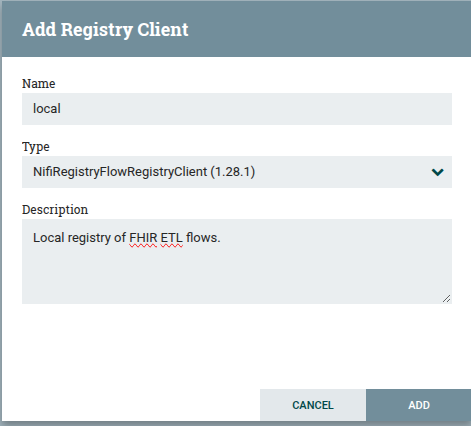
Task: Focus the Name input field
Action: tap(237, 109)
